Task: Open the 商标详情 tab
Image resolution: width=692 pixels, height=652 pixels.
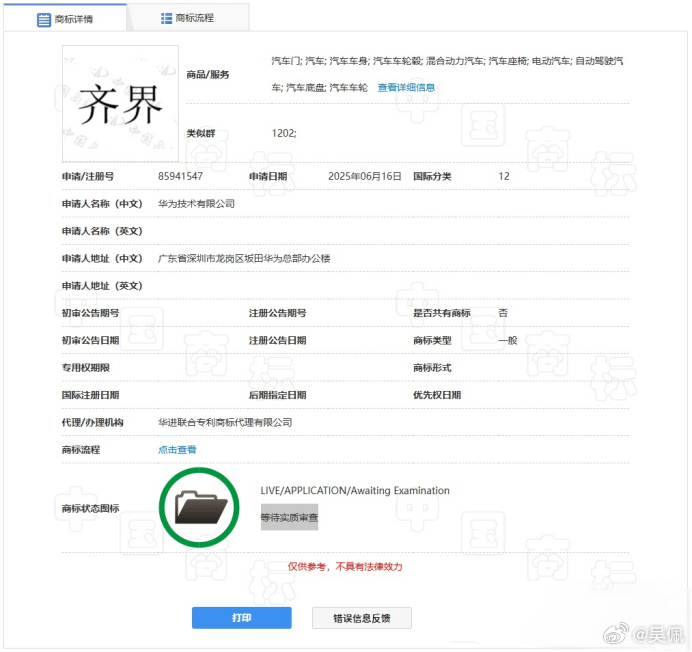Action: 65,19
